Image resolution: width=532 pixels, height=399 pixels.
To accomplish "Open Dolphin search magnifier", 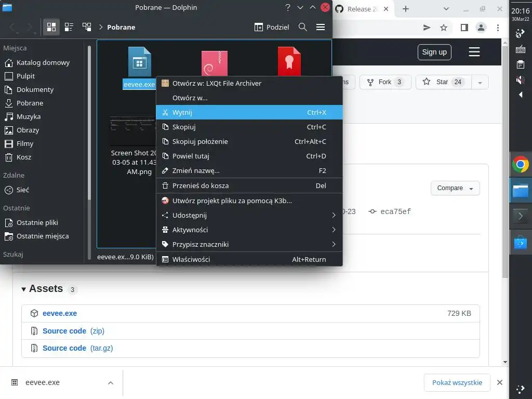I will tap(303, 27).
